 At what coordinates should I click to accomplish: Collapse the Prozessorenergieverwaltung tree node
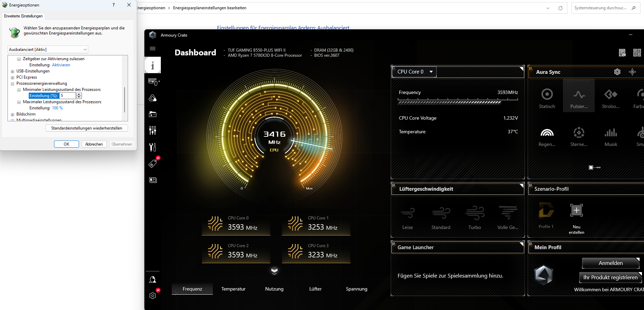(x=12, y=84)
